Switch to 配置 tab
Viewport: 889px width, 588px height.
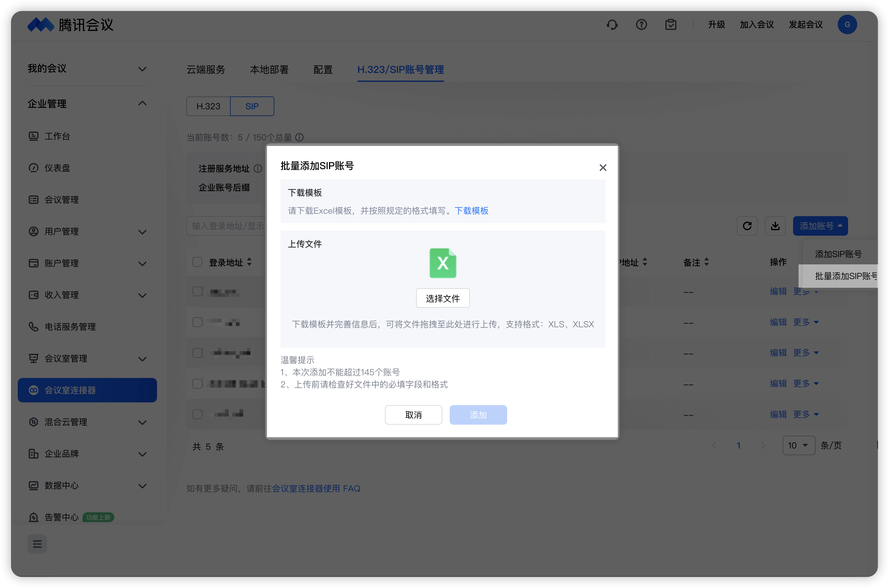(x=323, y=70)
